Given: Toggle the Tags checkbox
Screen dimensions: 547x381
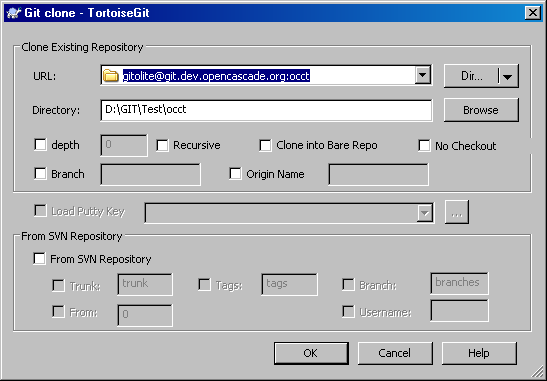Looking at the screenshot, I should [204, 285].
